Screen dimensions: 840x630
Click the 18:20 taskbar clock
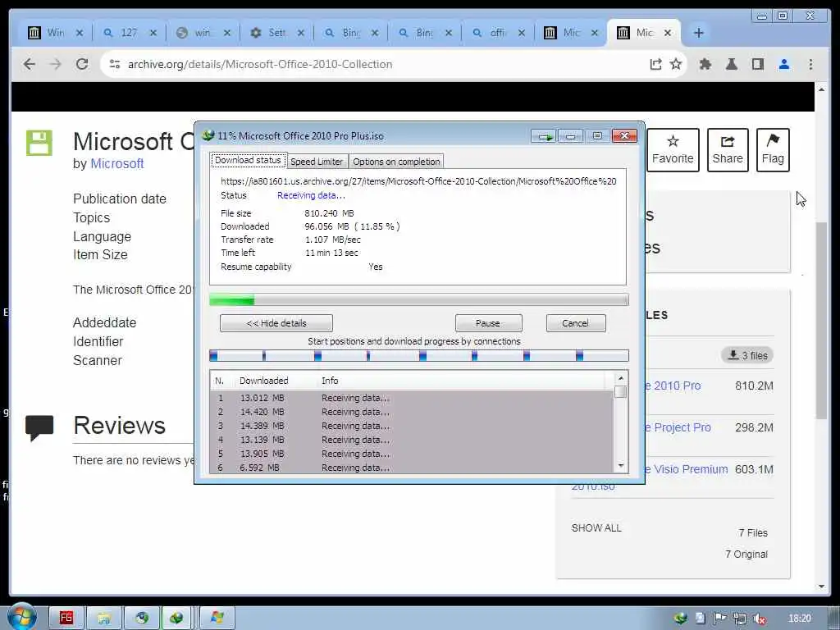[x=799, y=619]
